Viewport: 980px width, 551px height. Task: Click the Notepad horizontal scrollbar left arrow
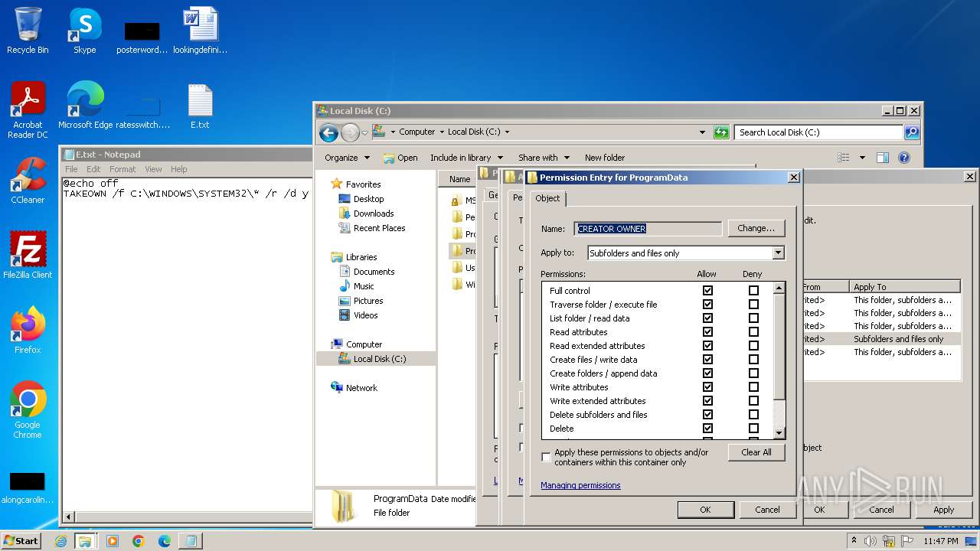point(67,518)
